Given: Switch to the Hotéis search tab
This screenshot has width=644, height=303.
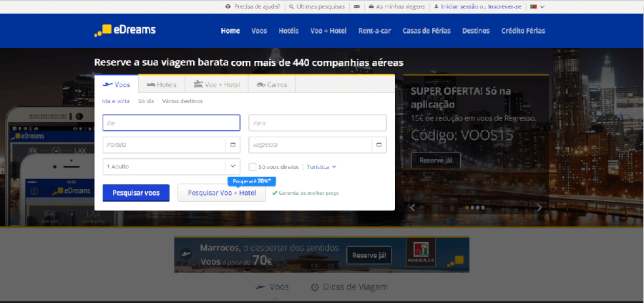Looking at the screenshot, I should (x=162, y=85).
